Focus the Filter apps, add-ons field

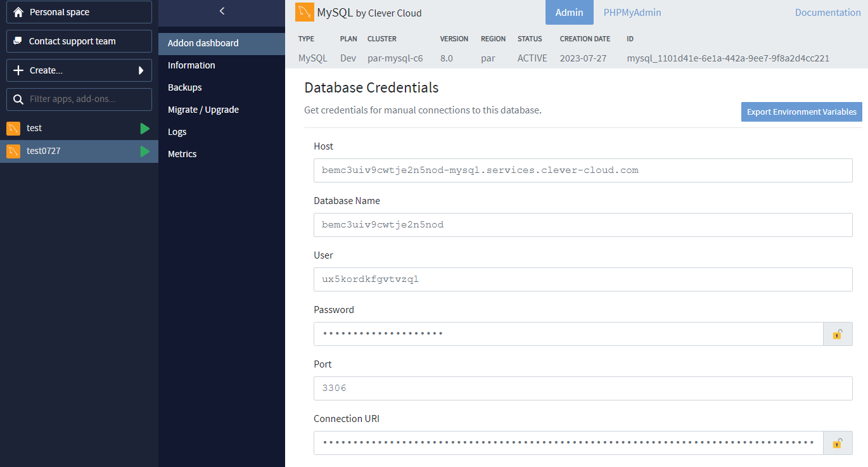79,99
